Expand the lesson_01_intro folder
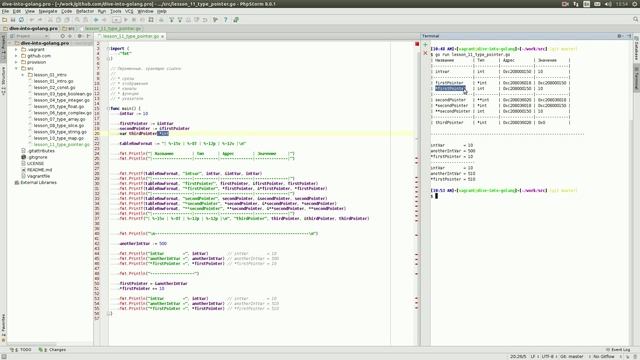This screenshot has height=360, width=640. [x=23, y=75]
